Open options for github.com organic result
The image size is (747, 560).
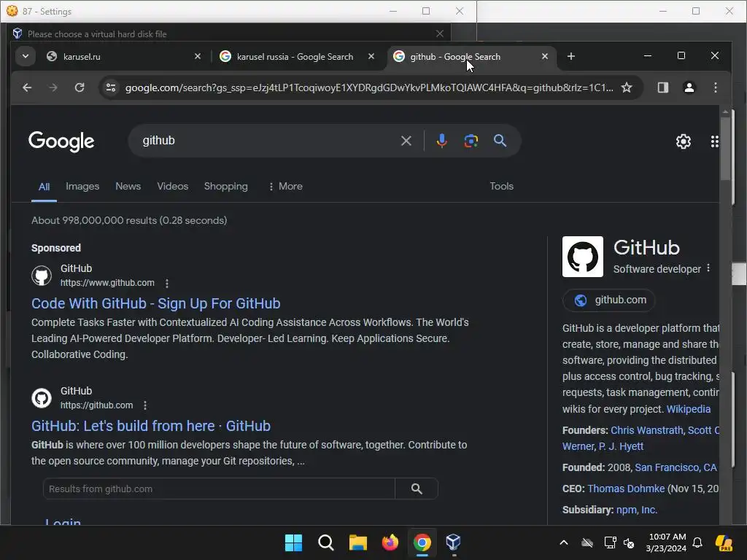coord(145,405)
